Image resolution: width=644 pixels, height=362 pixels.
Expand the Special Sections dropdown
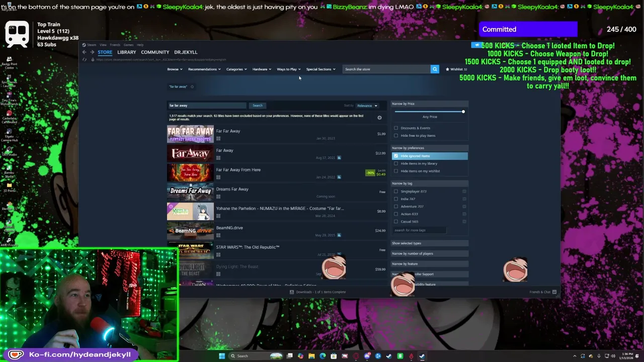[x=321, y=69]
